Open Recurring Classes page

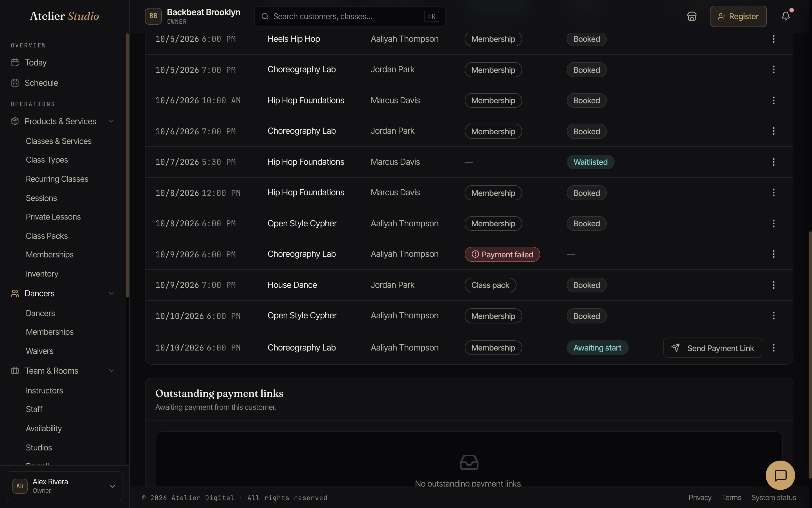[57, 179]
